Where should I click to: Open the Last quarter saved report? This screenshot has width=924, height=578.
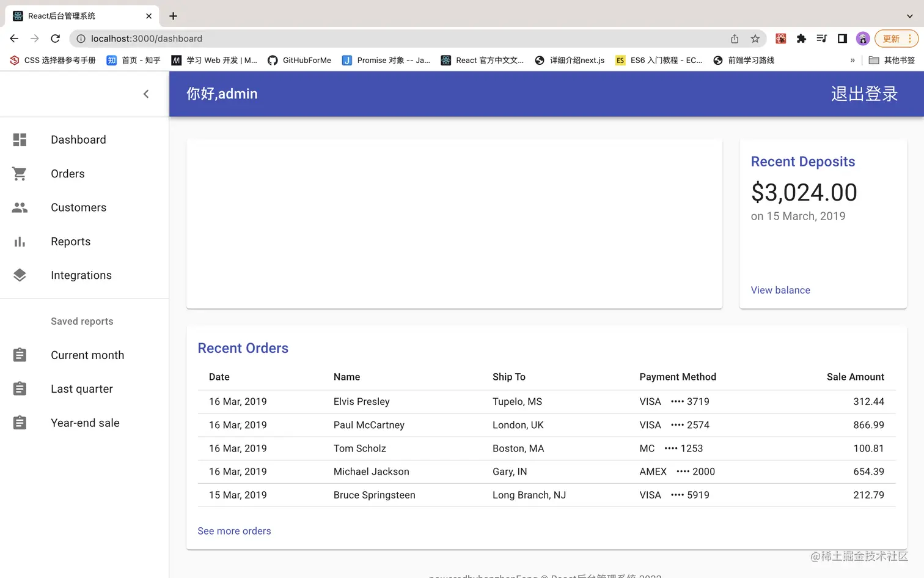[x=84, y=389]
